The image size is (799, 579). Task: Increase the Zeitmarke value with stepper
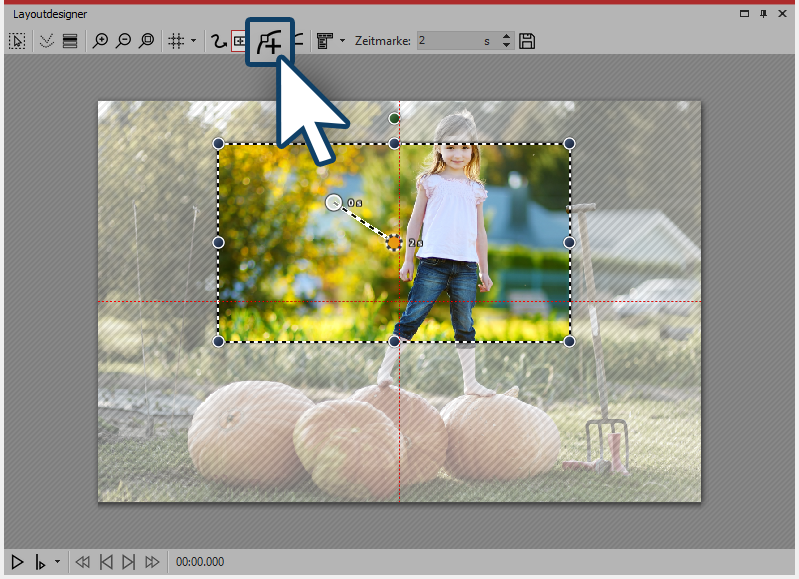point(505,37)
